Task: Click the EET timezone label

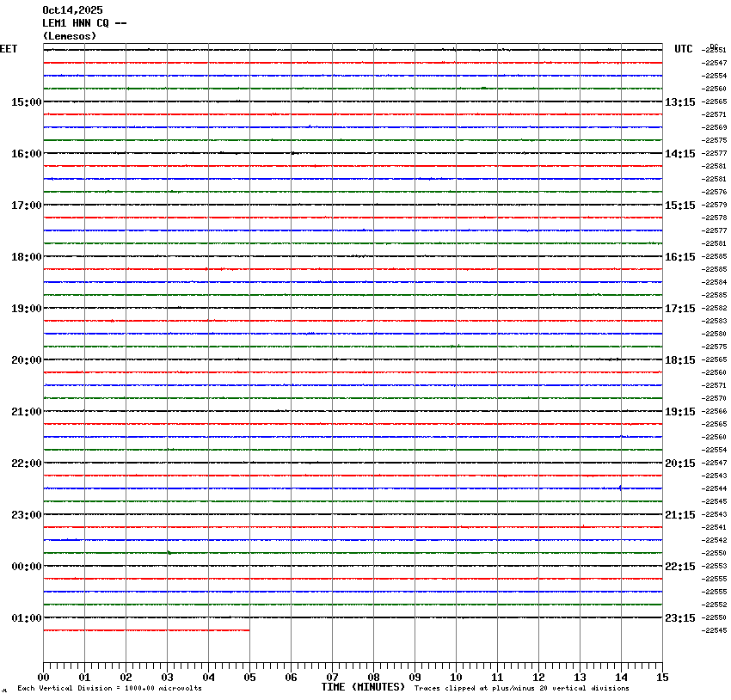Action: [x=9, y=49]
